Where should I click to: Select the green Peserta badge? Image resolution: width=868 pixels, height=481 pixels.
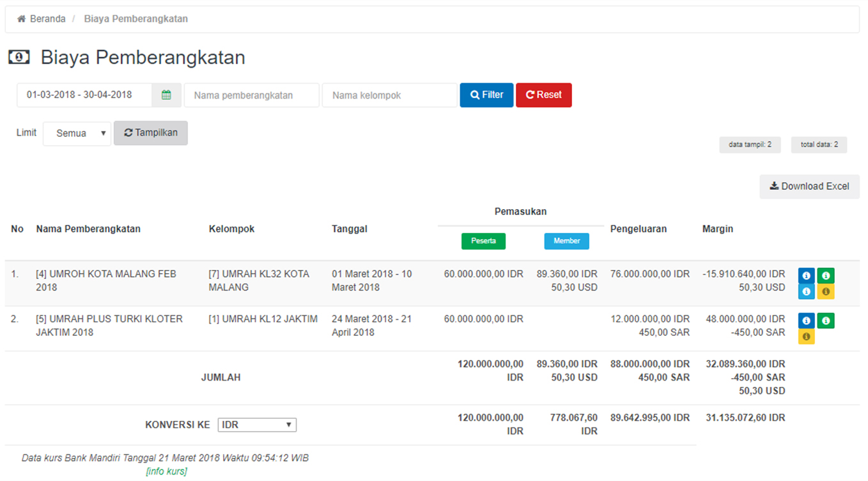coord(483,241)
